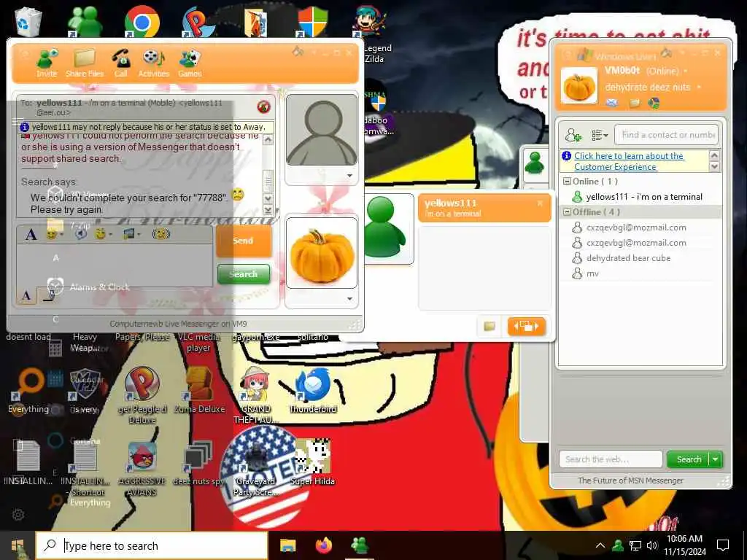Open Google Chrome desktop shortcut
Viewport: 747px width, 560px height.
[x=142, y=22]
